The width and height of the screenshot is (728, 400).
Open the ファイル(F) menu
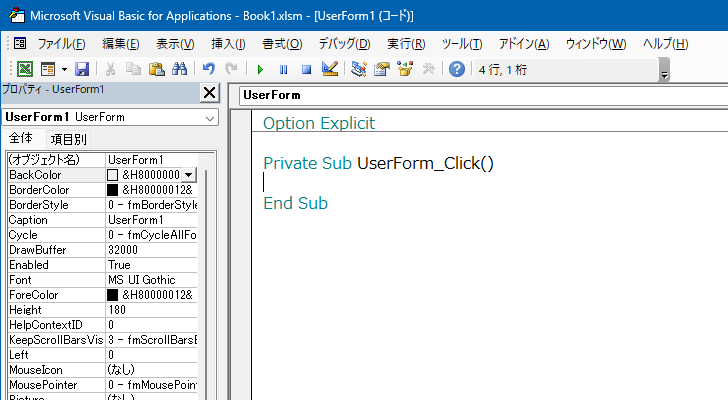coord(61,44)
